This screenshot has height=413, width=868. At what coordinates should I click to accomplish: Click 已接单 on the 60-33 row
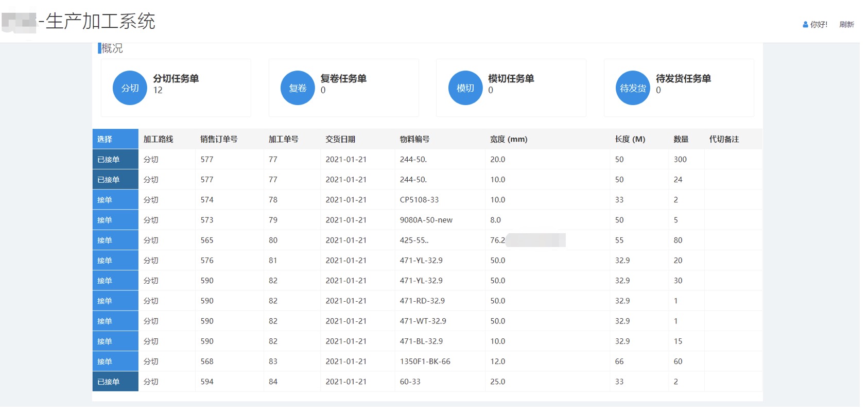(x=109, y=382)
